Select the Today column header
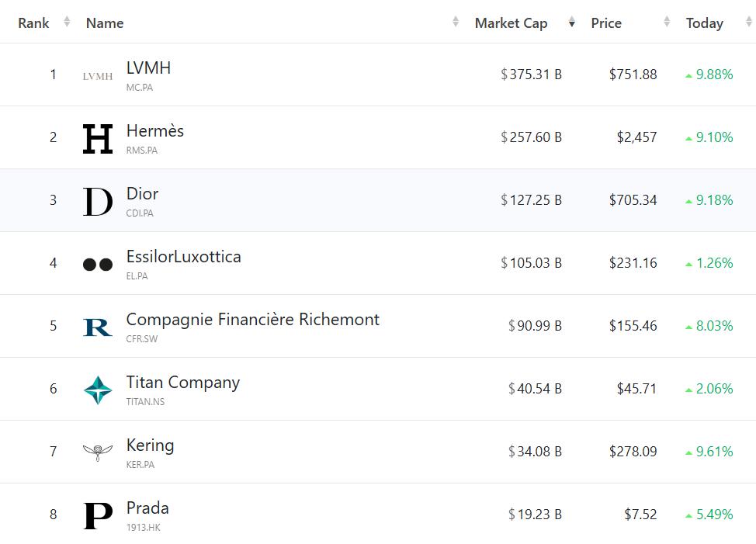The height and width of the screenshot is (544, 756). [705, 23]
